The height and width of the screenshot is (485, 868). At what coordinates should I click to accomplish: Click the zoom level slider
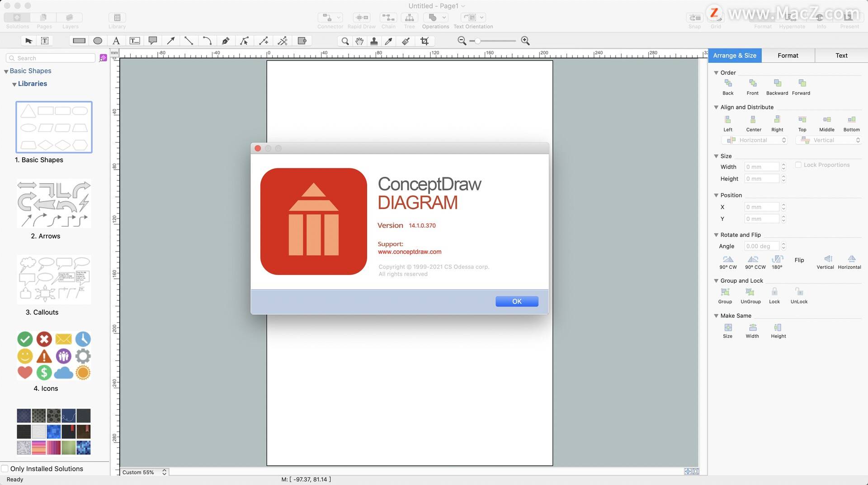coord(493,41)
